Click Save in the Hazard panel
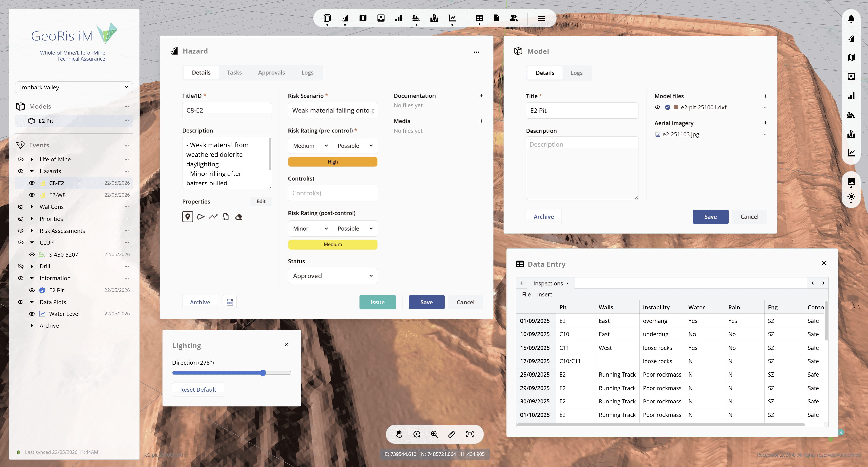This screenshot has width=868, height=467. coord(427,302)
